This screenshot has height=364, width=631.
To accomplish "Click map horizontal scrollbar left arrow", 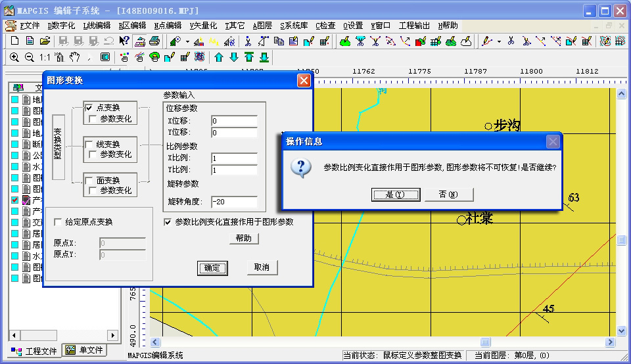I will [x=155, y=342].
